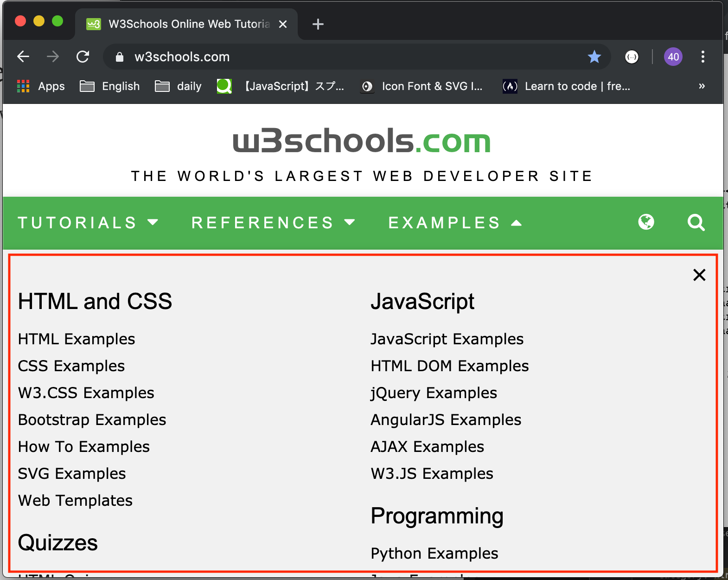Expand the Tutorials dropdown menu
Viewport: 728px width, 580px height.
click(88, 223)
